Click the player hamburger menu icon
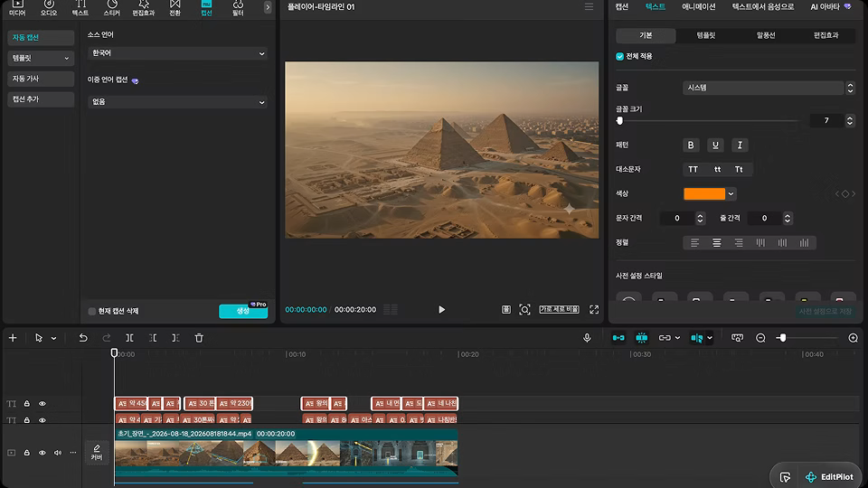 pyautogui.click(x=589, y=6)
